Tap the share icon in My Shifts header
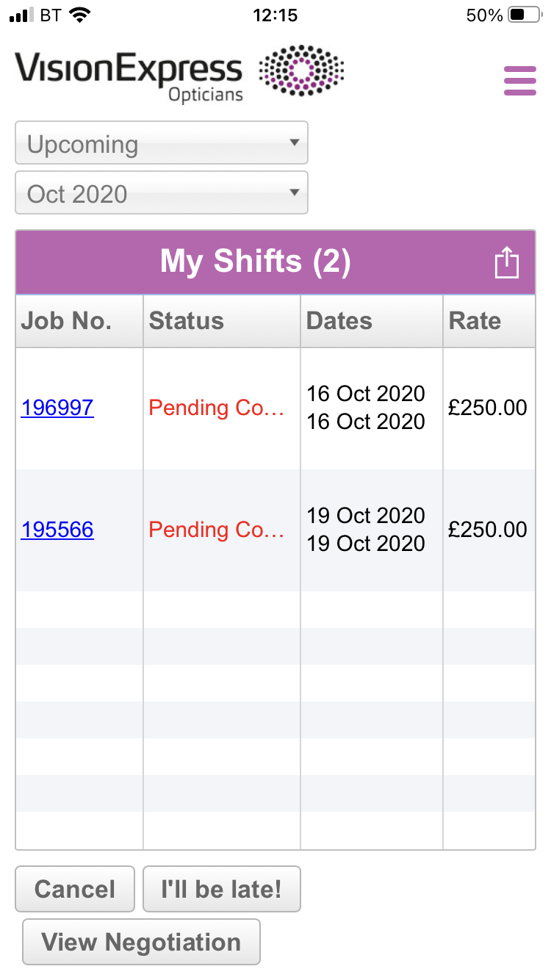The height and width of the screenshot is (980, 551). [506, 262]
